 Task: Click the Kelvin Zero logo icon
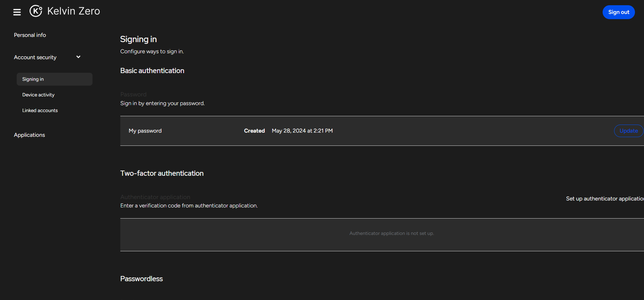36,11
